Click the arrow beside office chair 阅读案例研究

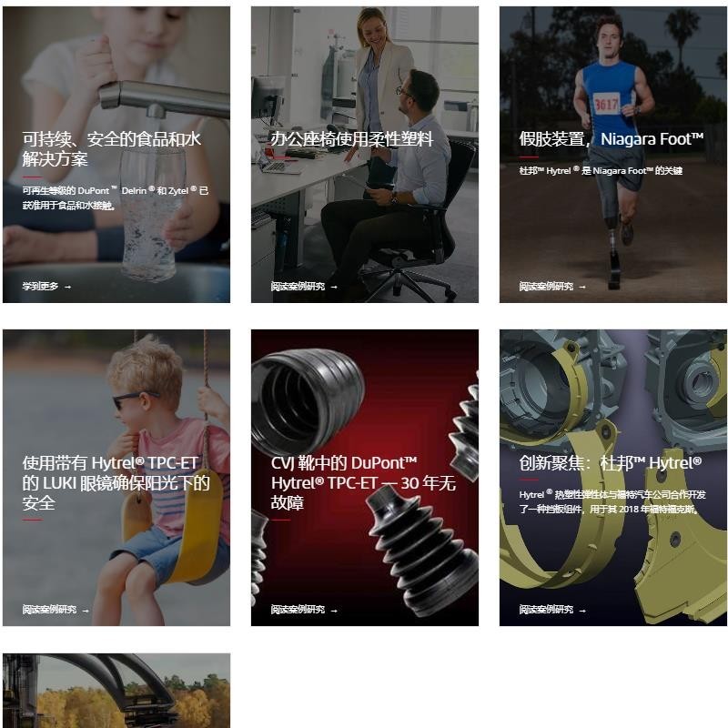tap(334, 287)
